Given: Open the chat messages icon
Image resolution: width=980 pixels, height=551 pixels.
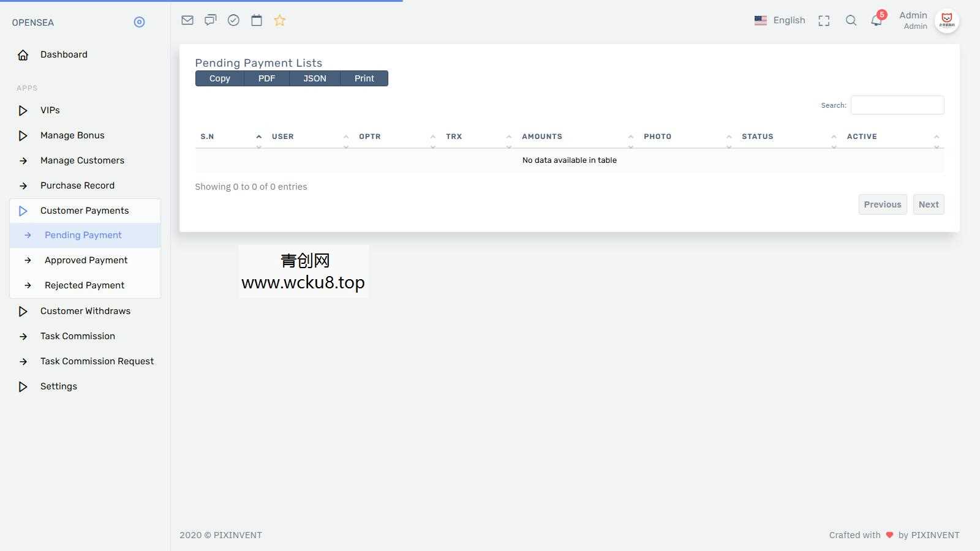Looking at the screenshot, I should click(x=210, y=20).
